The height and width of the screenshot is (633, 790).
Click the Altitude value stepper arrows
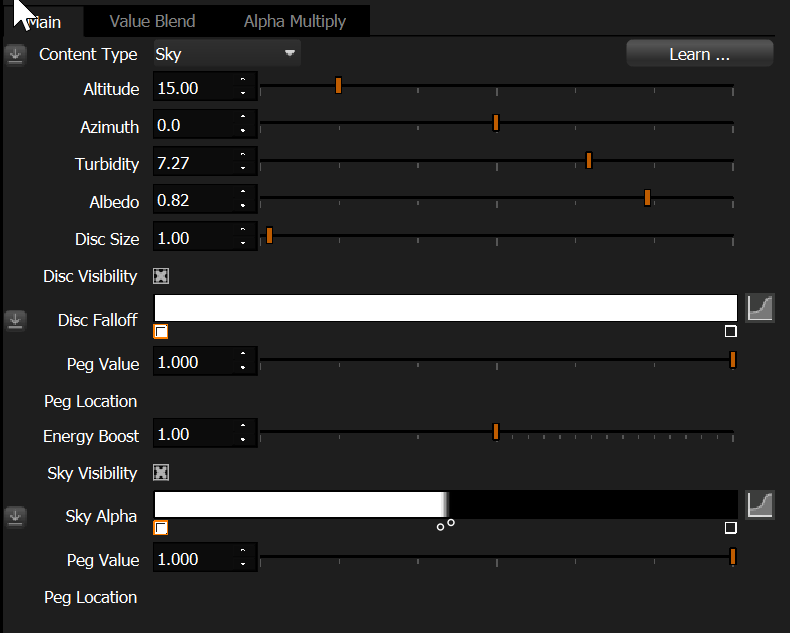coord(243,89)
